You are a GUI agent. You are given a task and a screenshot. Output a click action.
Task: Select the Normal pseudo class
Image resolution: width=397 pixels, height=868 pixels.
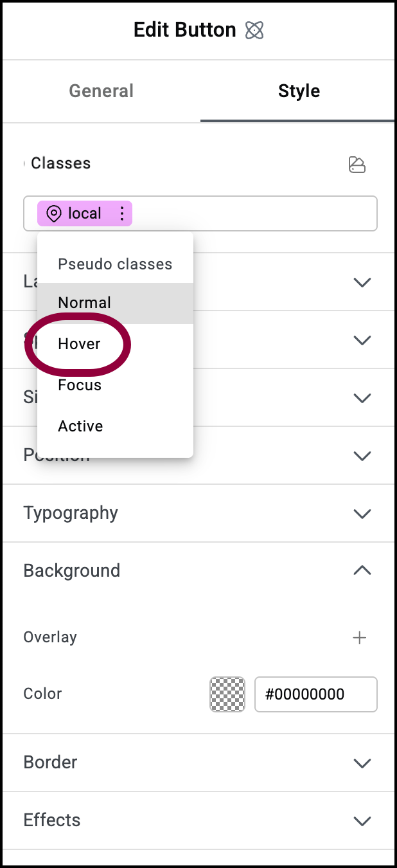pos(84,303)
